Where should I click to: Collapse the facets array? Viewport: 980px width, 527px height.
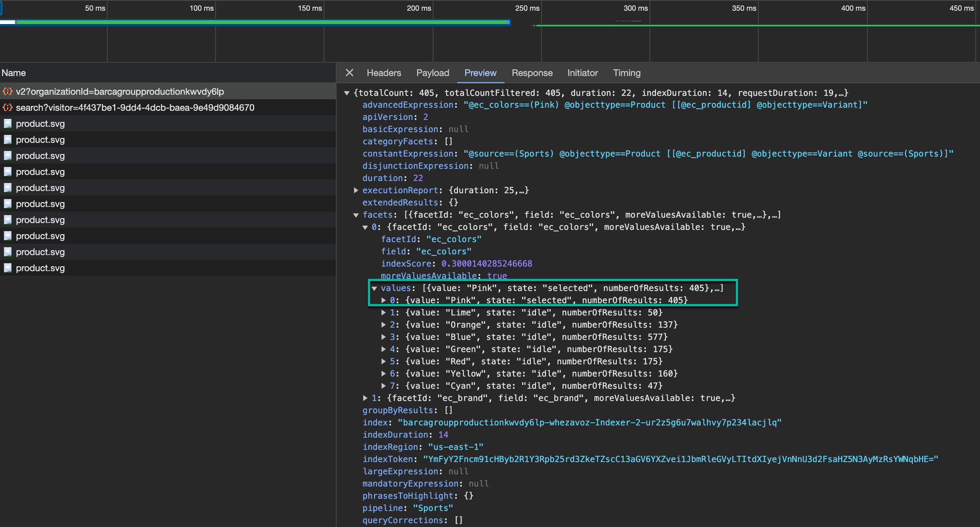[x=356, y=215]
